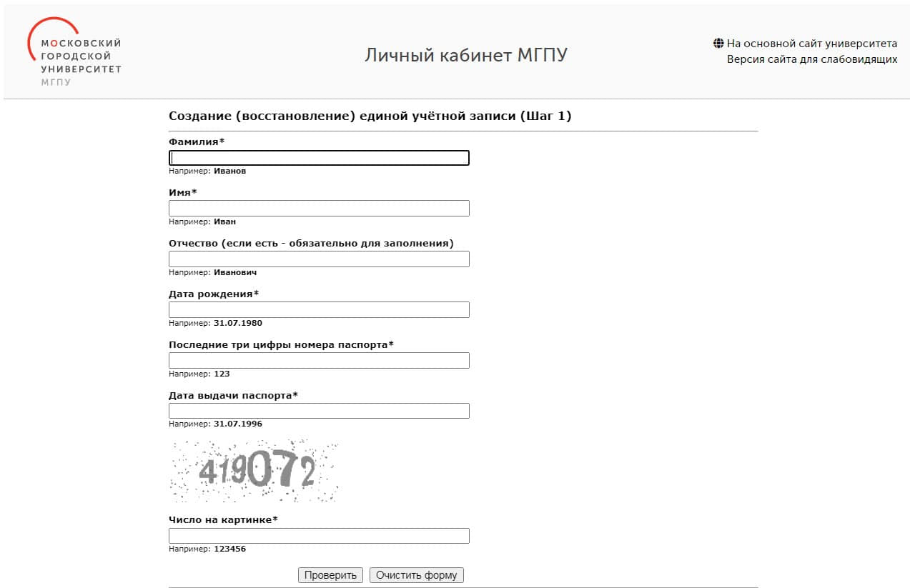This screenshot has height=588, width=910.
Task: Click the 'Фамилия*' field label
Action: [x=197, y=141]
